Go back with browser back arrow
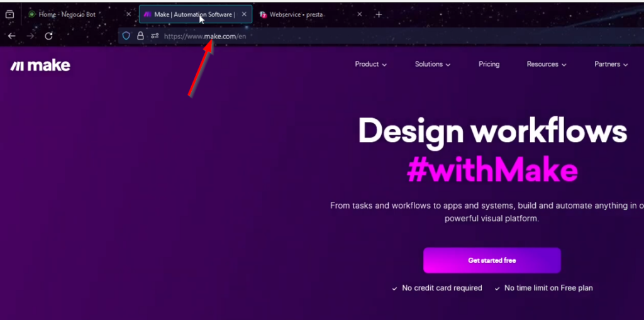 point(11,36)
